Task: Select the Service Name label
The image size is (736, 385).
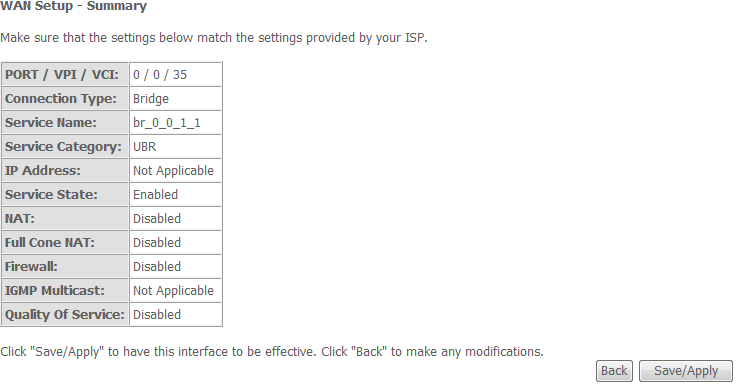Action: 51,123
